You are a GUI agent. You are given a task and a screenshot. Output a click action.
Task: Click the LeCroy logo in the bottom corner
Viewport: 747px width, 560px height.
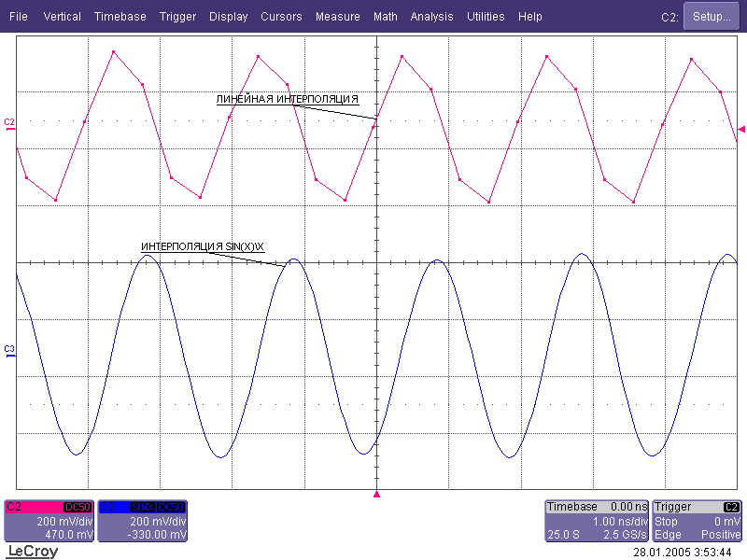[32, 552]
